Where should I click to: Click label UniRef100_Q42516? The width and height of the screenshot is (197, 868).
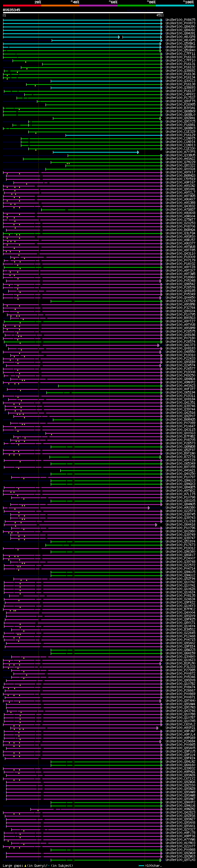point(180,413)
